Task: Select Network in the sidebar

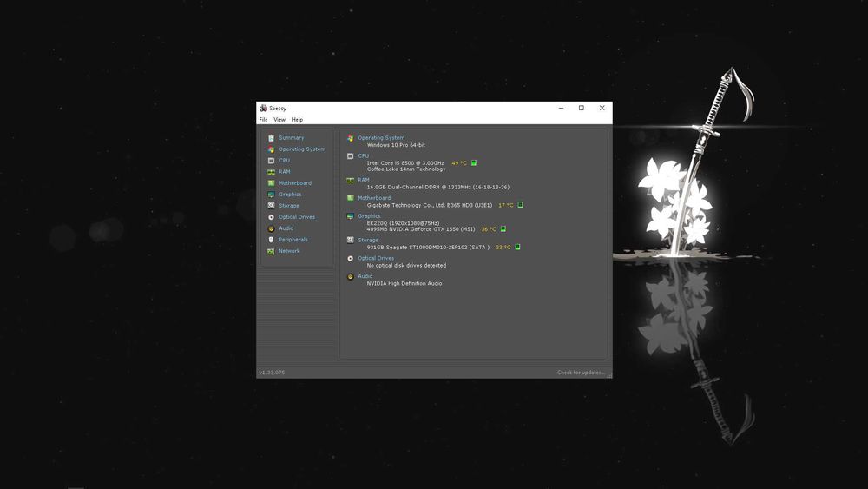Action: (x=289, y=251)
